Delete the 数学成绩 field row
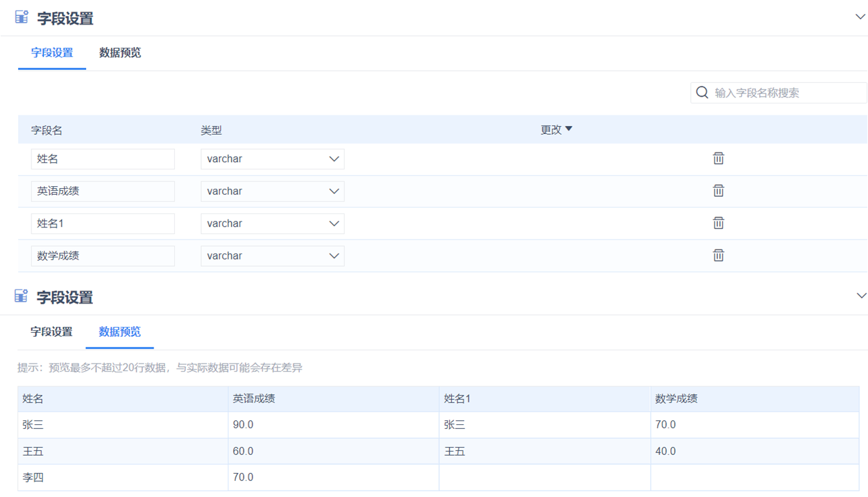868x497 pixels. click(x=718, y=256)
